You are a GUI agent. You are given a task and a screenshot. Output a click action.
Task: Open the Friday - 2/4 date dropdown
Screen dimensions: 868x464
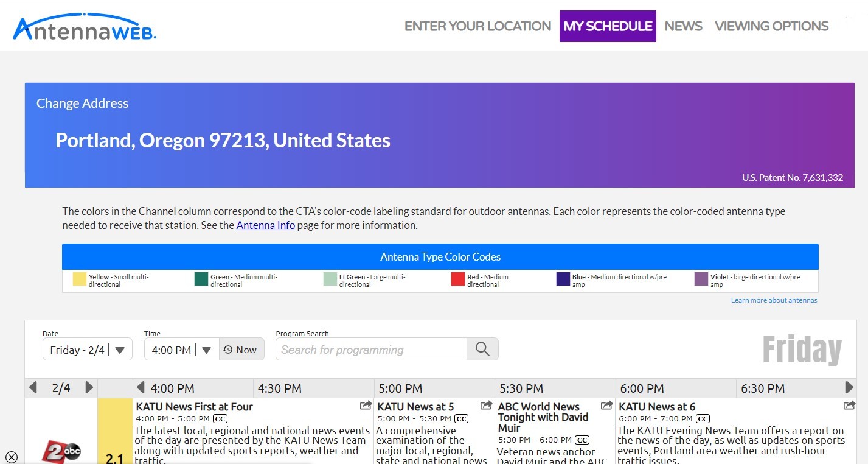click(x=88, y=350)
